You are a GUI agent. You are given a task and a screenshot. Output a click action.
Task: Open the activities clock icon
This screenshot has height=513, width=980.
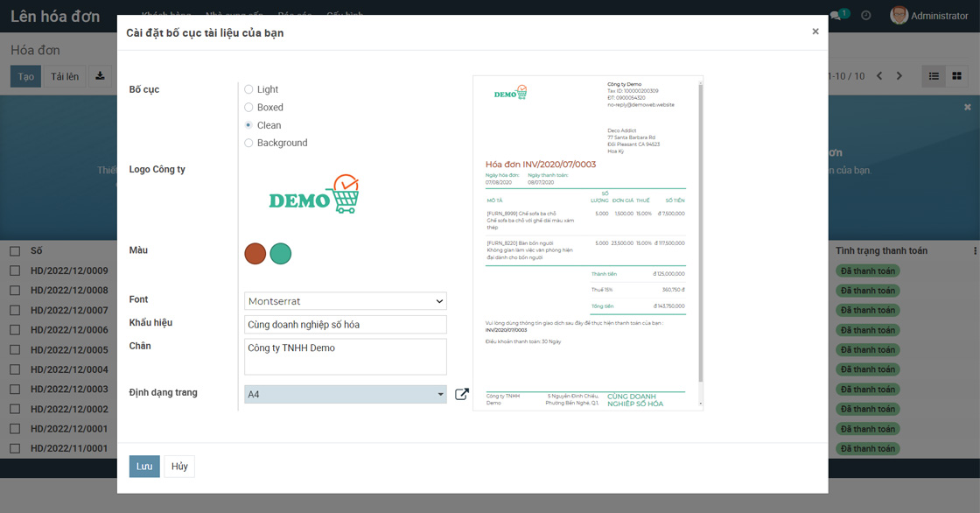click(866, 16)
